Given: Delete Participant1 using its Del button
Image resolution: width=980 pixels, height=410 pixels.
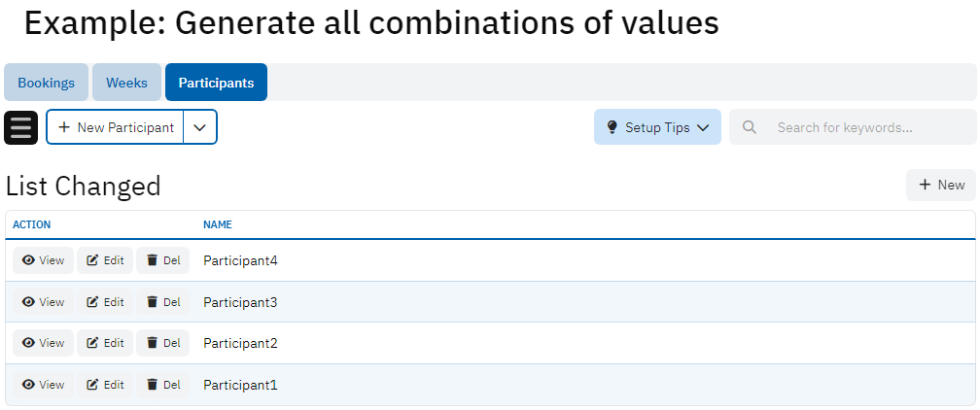Looking at the screenshot, I should pyautogui.click(x=162, y=385).
